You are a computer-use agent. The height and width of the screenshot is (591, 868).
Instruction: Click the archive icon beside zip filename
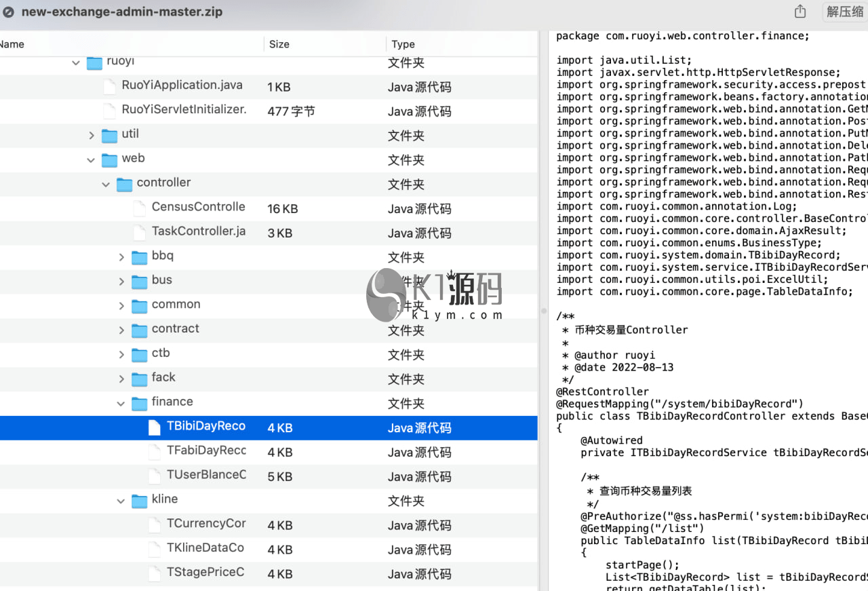[9, 12]
